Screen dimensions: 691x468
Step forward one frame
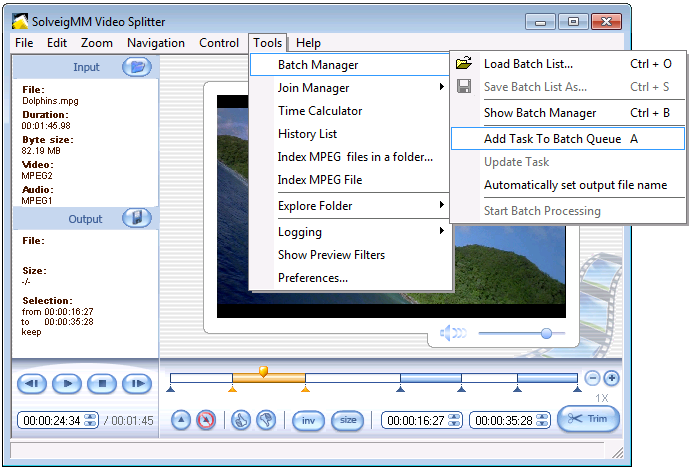(x=137, y=384)
